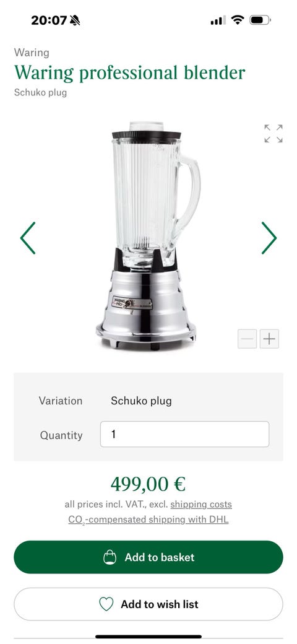Tap the battery indicator in status bar

pyautogui.click(x=260, y=20)
